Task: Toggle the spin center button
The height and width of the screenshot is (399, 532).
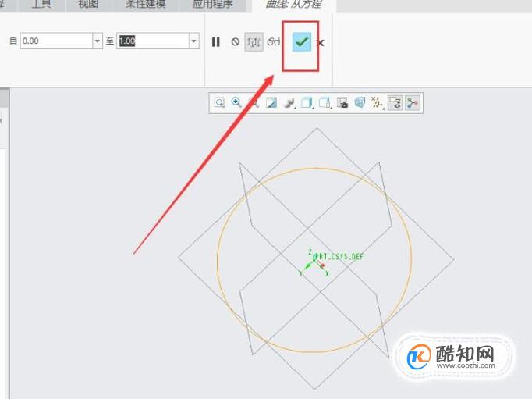Action: tap(412, 103)
